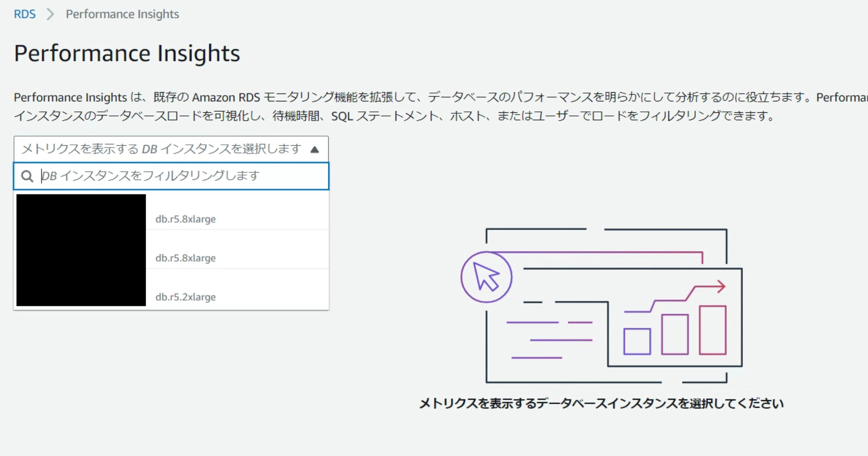Screen dimensions: 868x456
Task: Select the first db.r5.8xlarge instance
Action: point(186,219)
